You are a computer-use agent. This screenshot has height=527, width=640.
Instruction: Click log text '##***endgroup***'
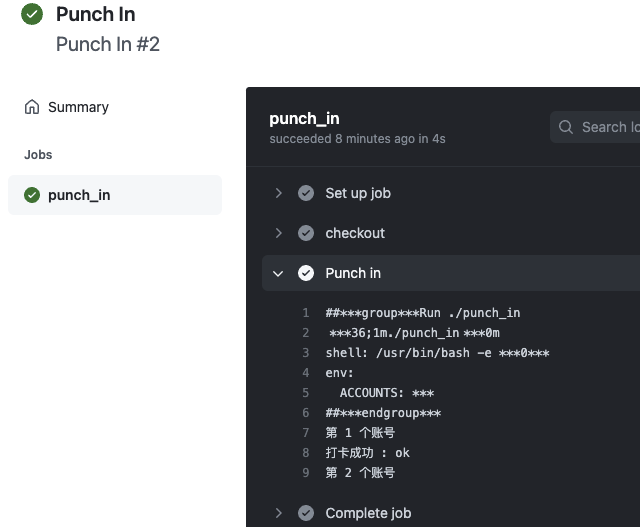coord(383,413)
